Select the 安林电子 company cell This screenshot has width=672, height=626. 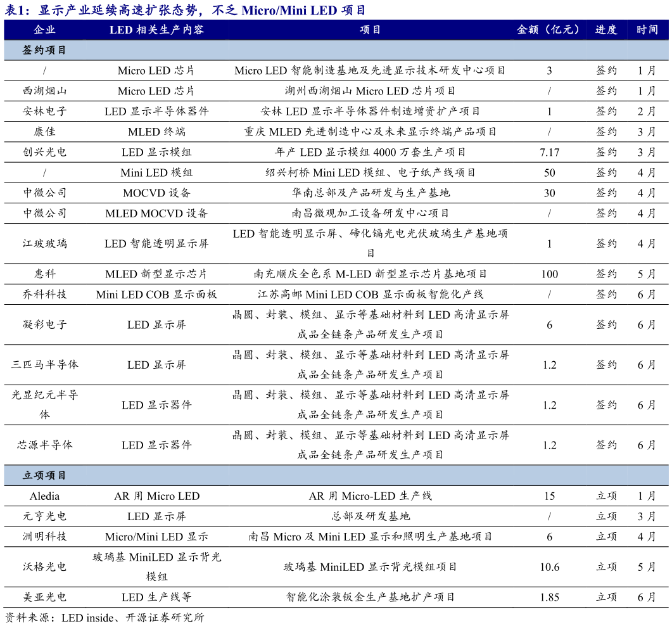click(44, 112)
